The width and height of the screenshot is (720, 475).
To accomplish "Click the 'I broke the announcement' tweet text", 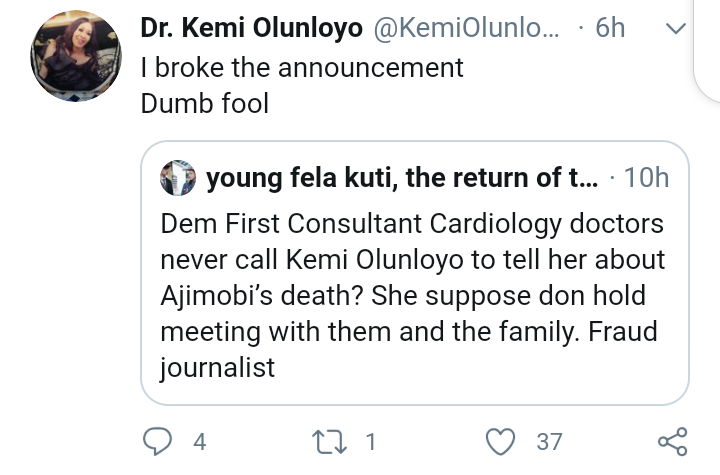I will (302, 67).
